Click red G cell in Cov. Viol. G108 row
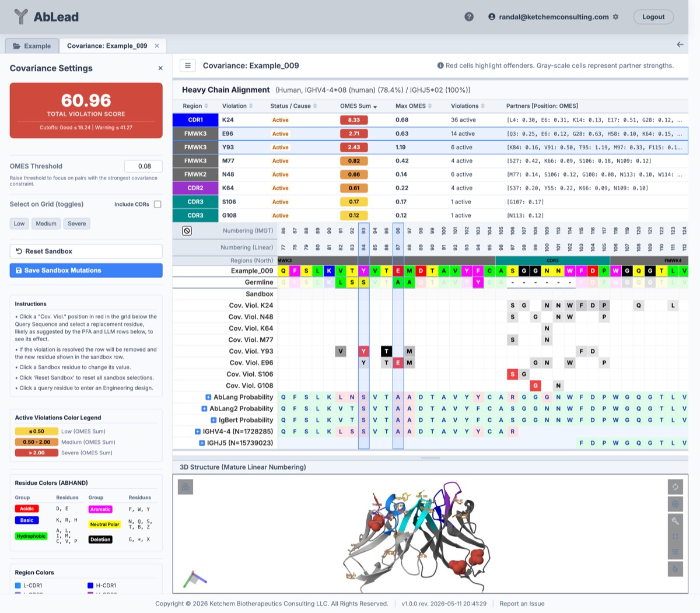The width and height of the screenshot is (700, 613). coord(535,386)
